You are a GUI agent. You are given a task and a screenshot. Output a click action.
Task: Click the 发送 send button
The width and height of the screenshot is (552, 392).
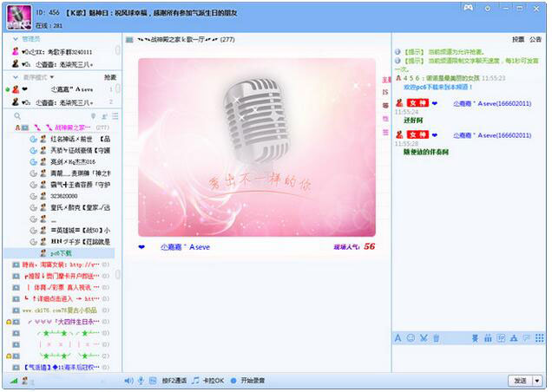point(521,381)
